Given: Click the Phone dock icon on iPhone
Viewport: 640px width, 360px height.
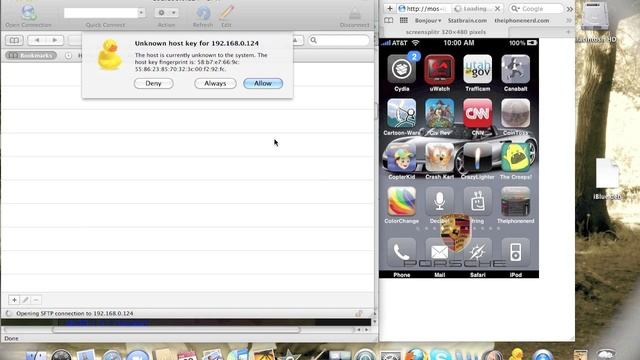Looking at the screenshot, I should coord(402,252).
